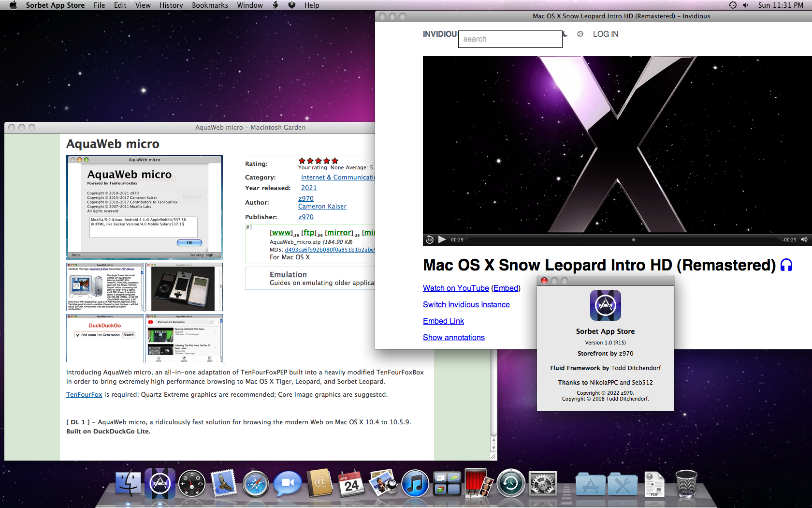Click the fifth rating star
This screenshot has width=812, height=508.
click(x=335, y=161)
